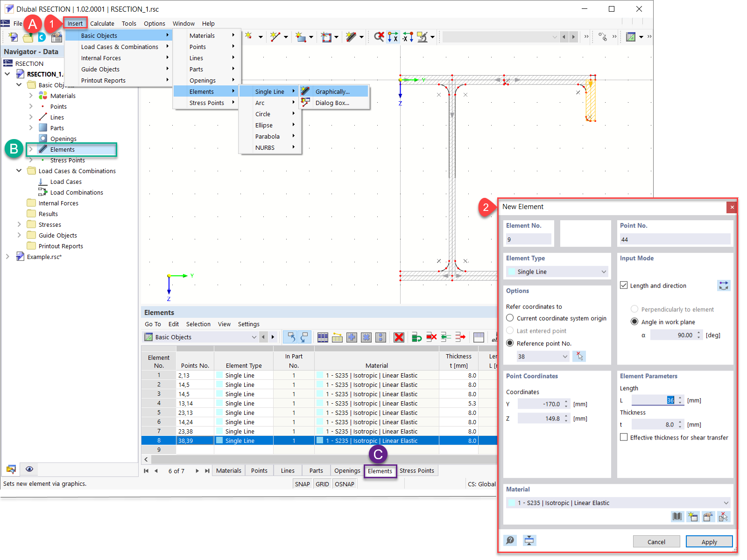747x560 pixels.
Task: Click the minimize dialog icon beside help
Action: pyautogui.click(x=529, y=540)
